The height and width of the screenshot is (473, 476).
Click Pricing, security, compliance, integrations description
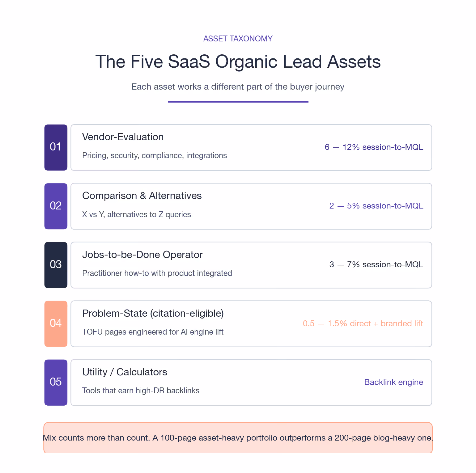pos(155,155)
